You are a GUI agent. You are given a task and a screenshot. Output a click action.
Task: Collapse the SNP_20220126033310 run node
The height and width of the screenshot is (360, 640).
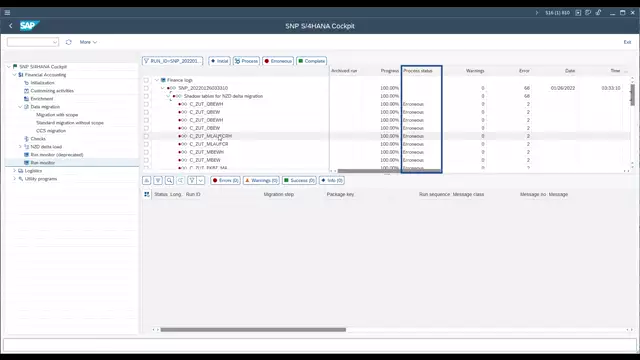162,88
